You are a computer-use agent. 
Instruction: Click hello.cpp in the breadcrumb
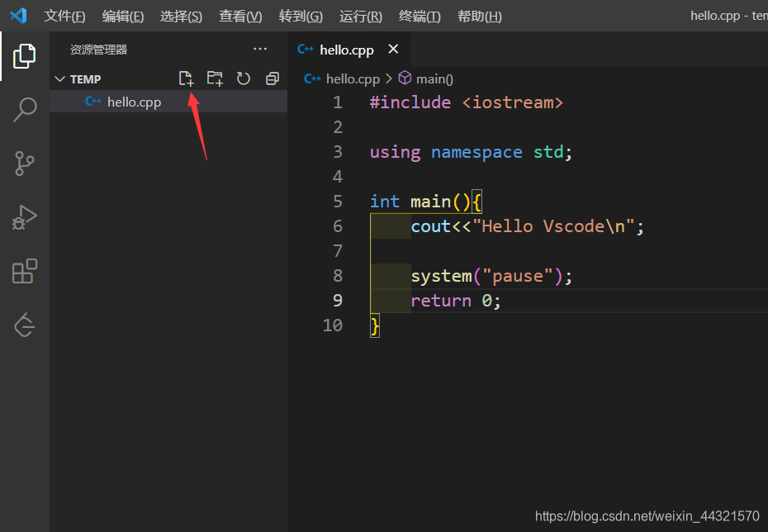(x=353, y=78)
